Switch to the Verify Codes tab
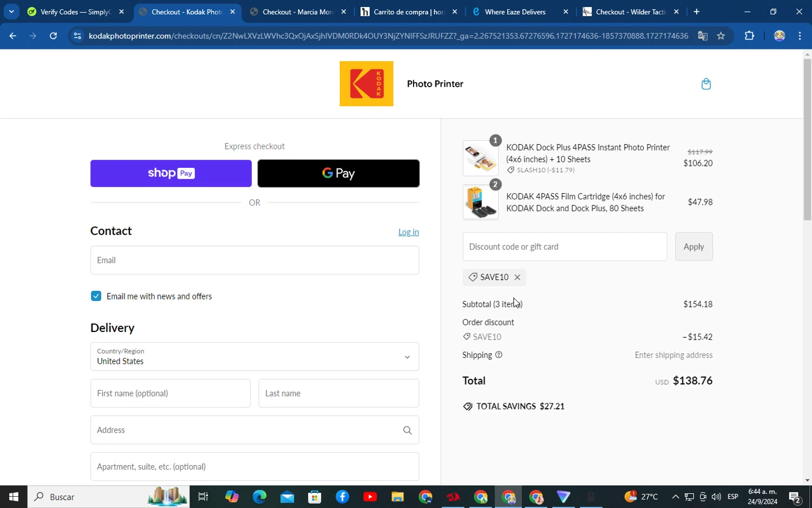This screenshot has width=812, height=508. [76, 12]
